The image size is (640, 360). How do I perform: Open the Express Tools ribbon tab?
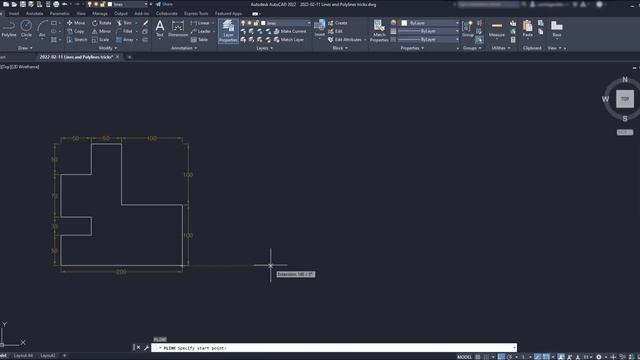point(196,13)
